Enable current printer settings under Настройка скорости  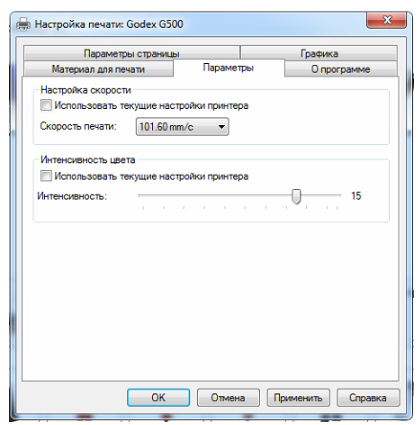point(46,105)
